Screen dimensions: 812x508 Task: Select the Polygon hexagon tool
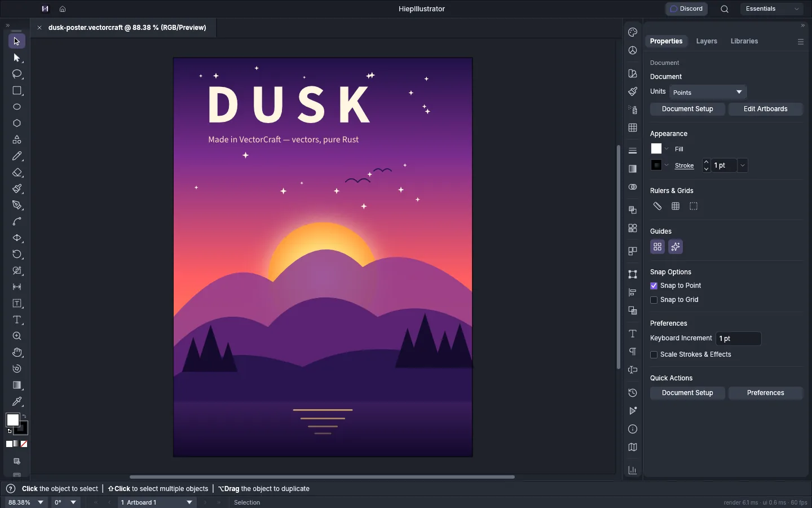(x=17, y=124)
